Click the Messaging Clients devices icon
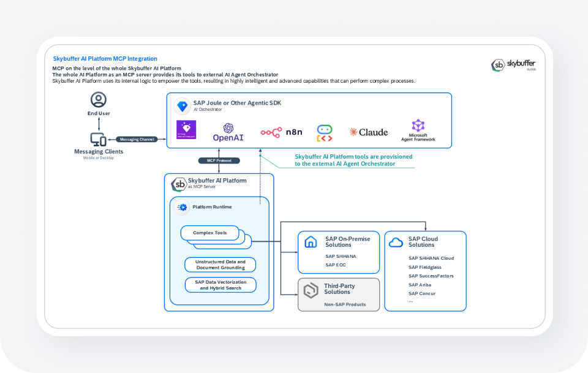 click(99, 140)
